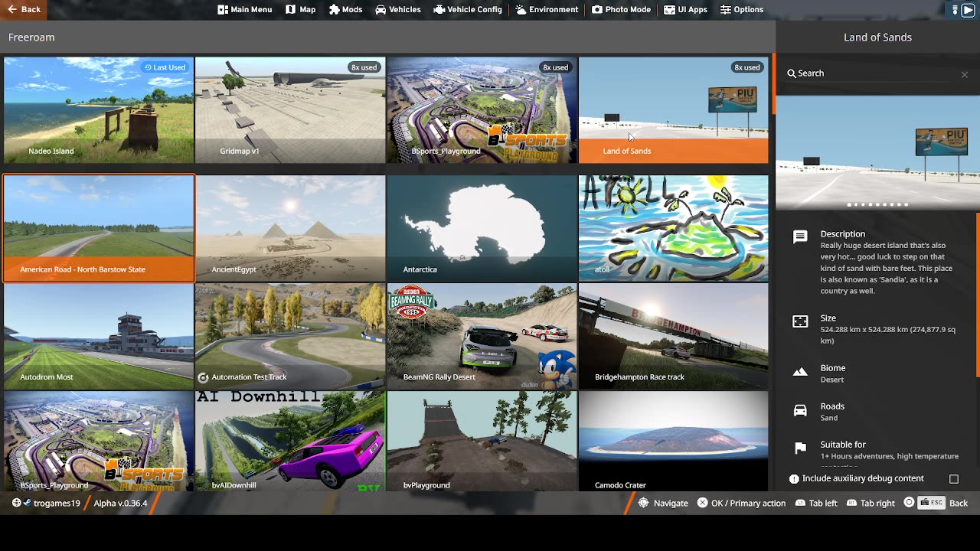Click the ESC Back hint in bottom bar

coord(936,504)
